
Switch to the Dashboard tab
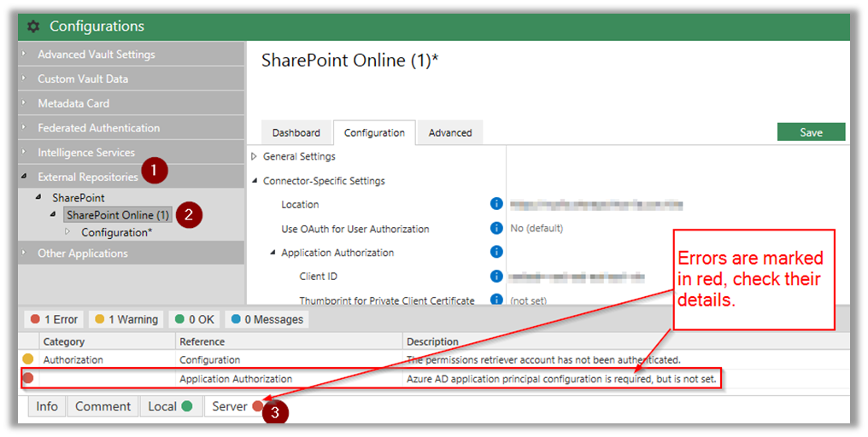(x=296, y=133)
